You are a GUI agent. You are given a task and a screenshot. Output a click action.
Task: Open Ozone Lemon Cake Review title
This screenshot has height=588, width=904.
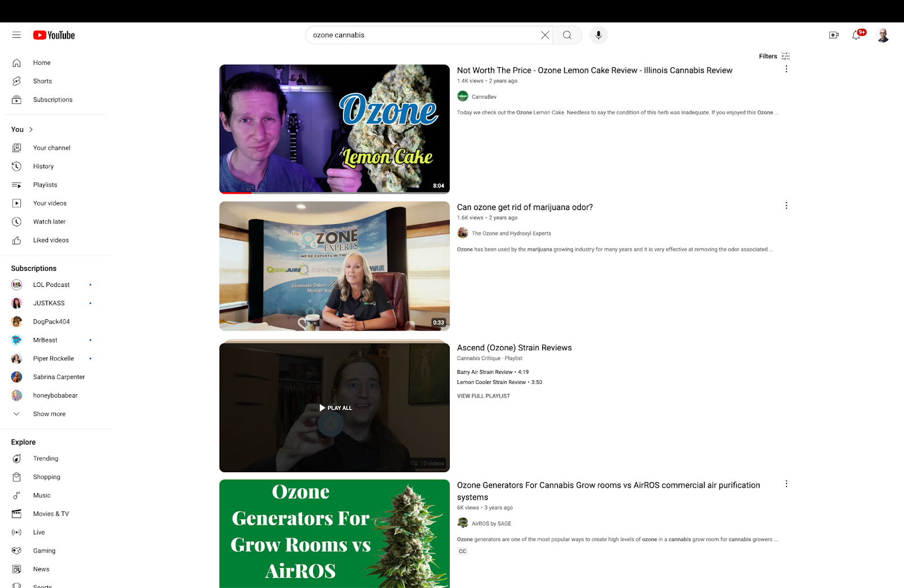(x=594, y=71)
